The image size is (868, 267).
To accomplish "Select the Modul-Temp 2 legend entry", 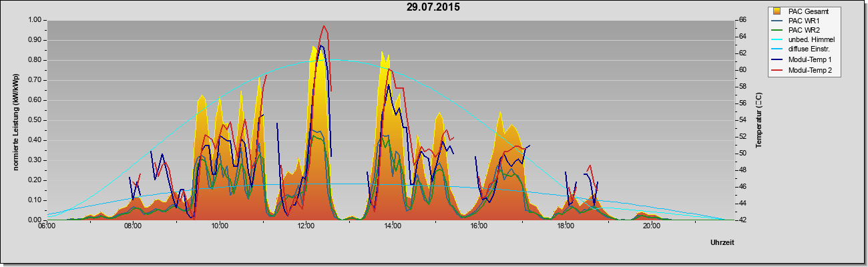I will coord(803,70).
